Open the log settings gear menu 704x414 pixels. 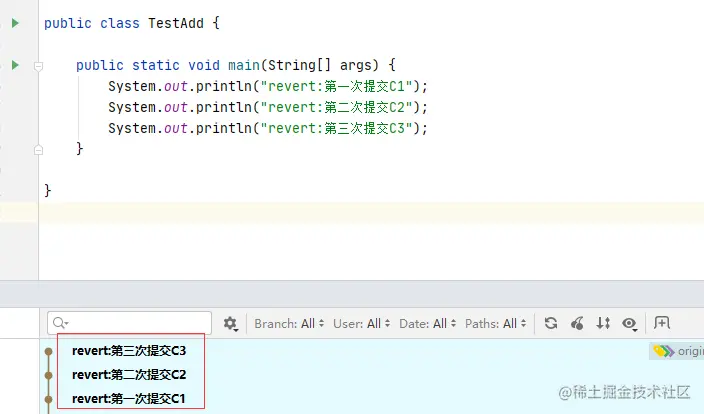tap(231, 323)
